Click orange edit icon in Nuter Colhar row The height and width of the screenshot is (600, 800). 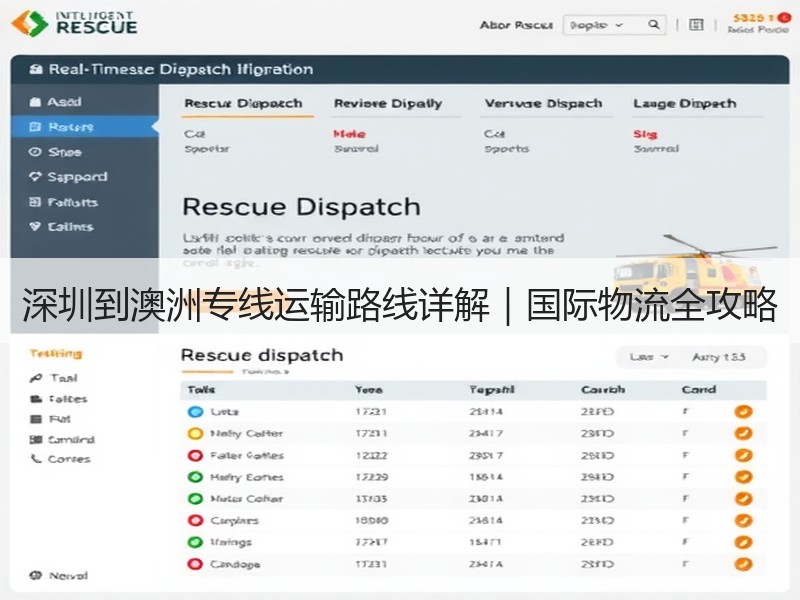[743, 499]
